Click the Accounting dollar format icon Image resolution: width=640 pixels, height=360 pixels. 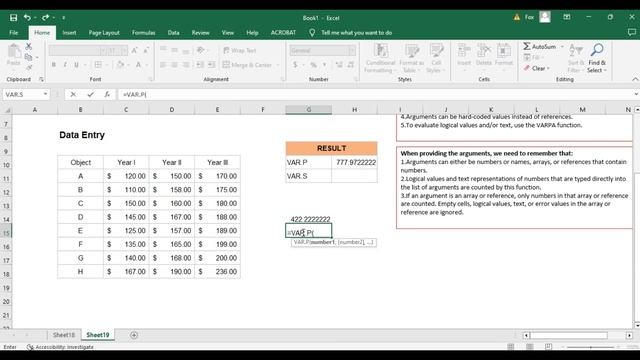click(x=295, y=64)
